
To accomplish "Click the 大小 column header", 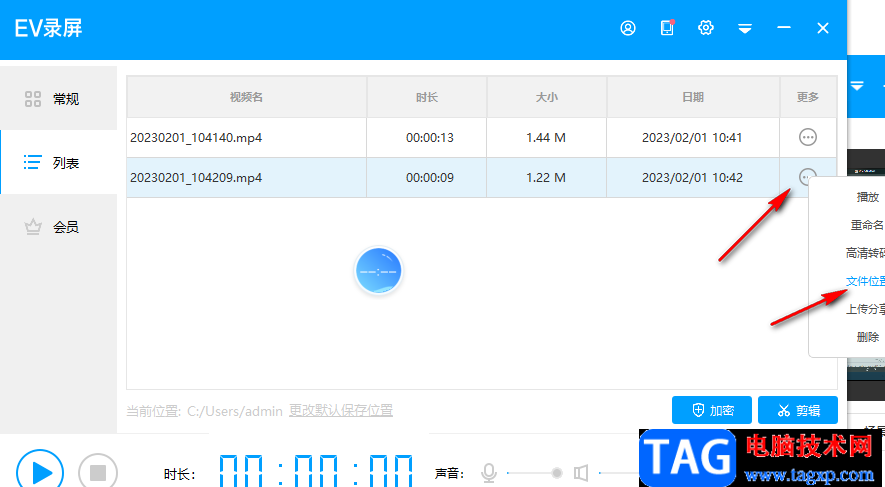I will click(546, 97).
